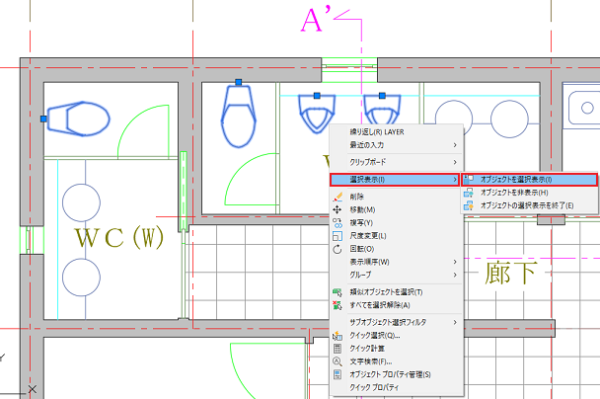Click the deselect-all icon beside すべてを選択解除(A)
The width and height of the screenshot is (600, 399).
coord(337,305)
